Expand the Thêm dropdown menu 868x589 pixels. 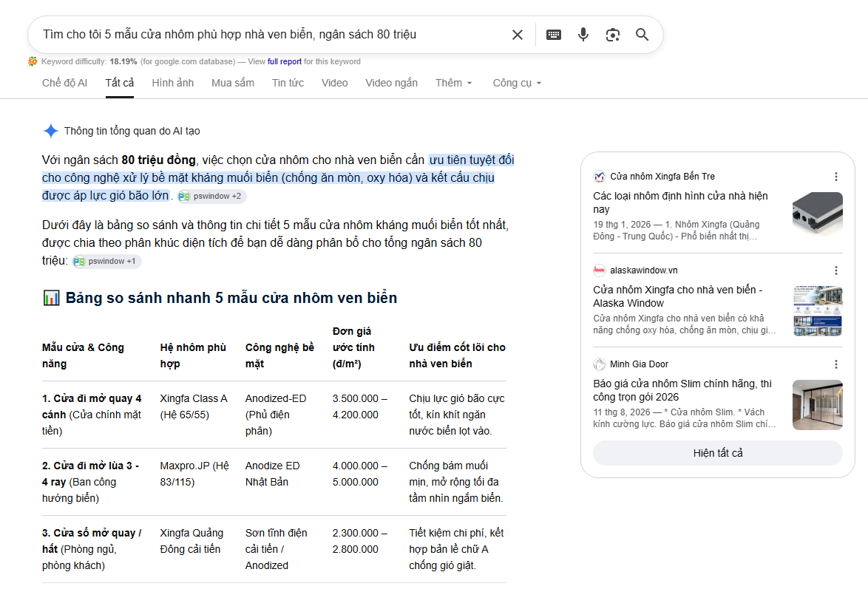click(453, 83)
